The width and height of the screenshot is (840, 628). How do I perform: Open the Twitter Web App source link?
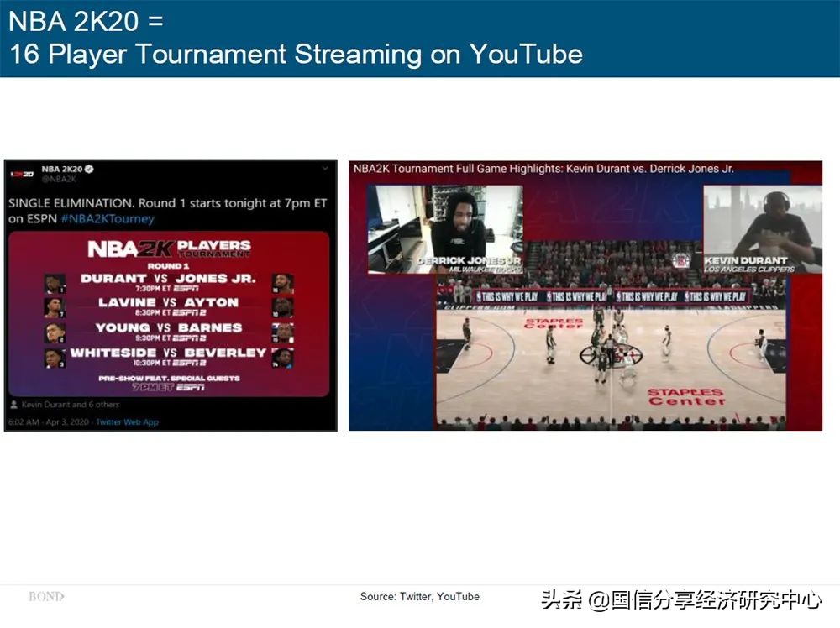[x=127, y=421]
